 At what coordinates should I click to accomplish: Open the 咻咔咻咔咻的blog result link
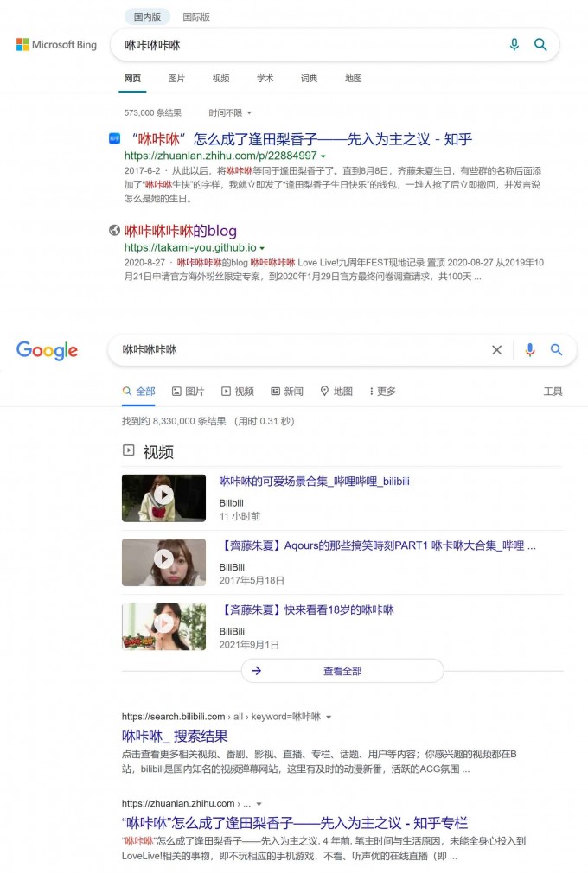181,231
